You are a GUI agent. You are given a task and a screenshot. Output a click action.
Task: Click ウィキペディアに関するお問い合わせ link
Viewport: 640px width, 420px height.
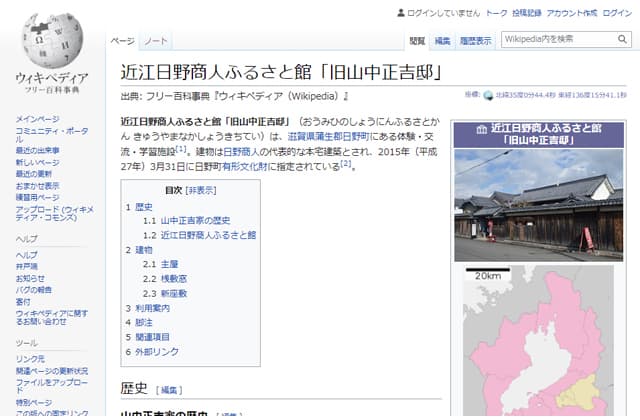point(52,318)
